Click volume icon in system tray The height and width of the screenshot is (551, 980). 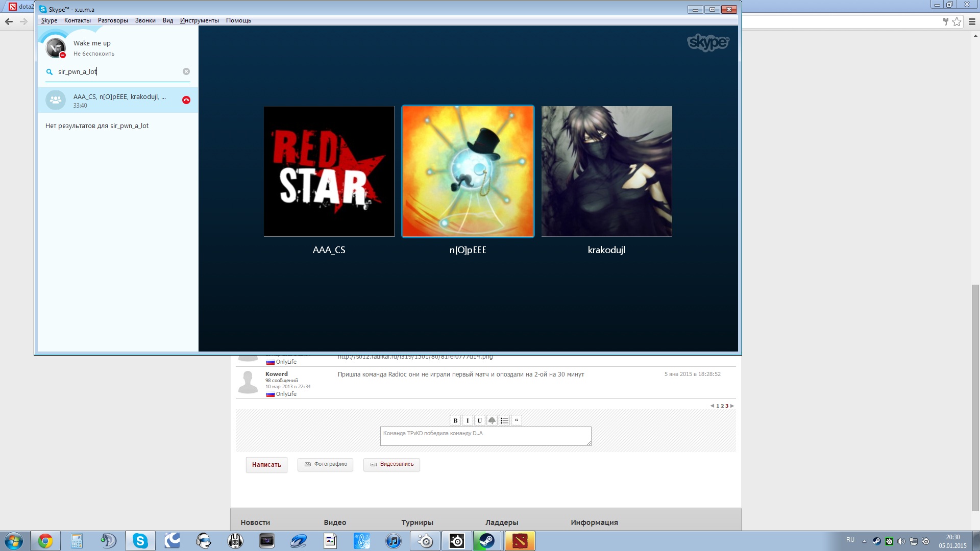point(901,541)
